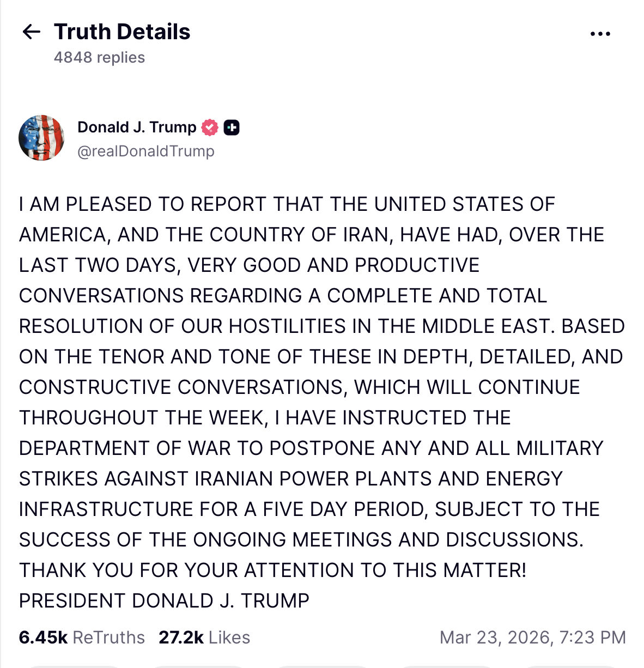Open the three-dot more options menu
The image size is (644, 668).
click(x=600, y=34)
